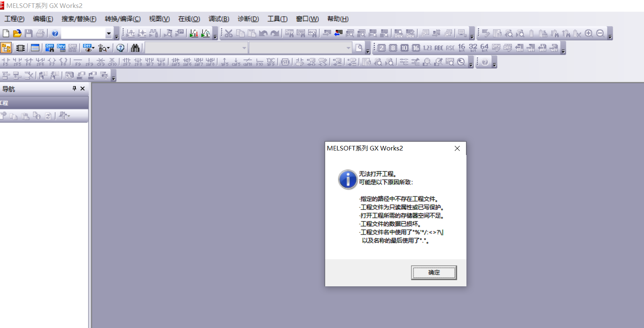
Task: Open the 工程(P) menu
Action: [14, 19]
